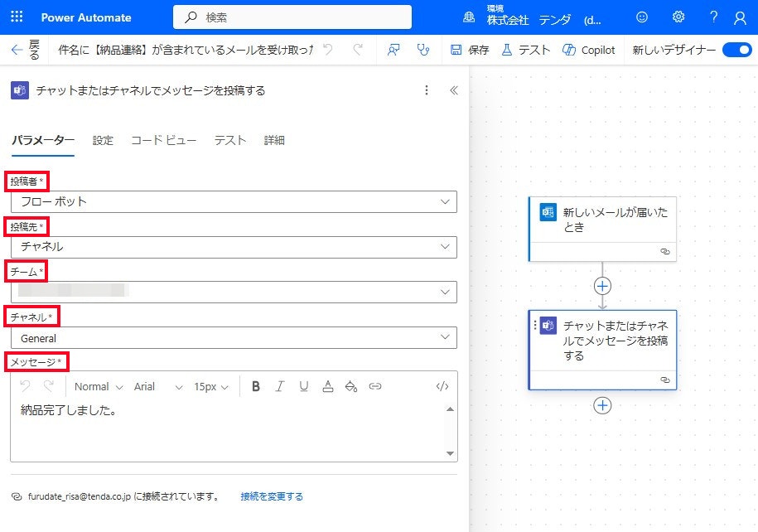The image size is (758, 532).
Task: Insert a hyperlink using the link icon
Action: click(x=375, y=386)
